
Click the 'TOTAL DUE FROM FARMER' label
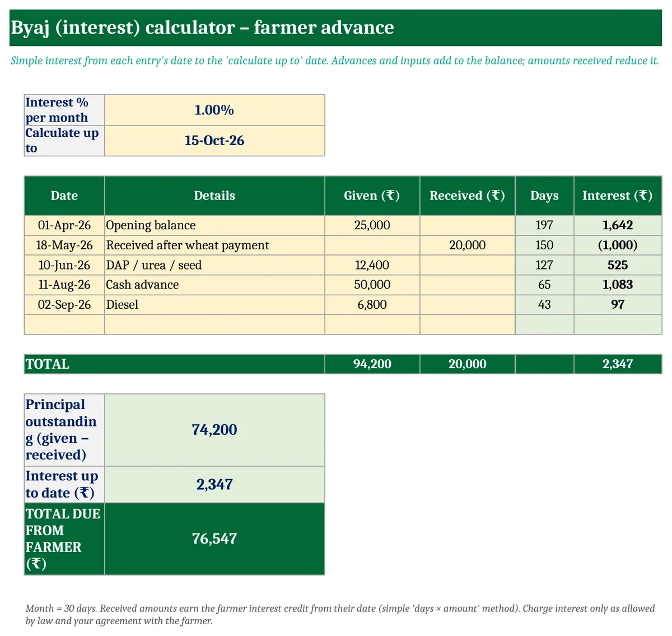tap(64, 539)
